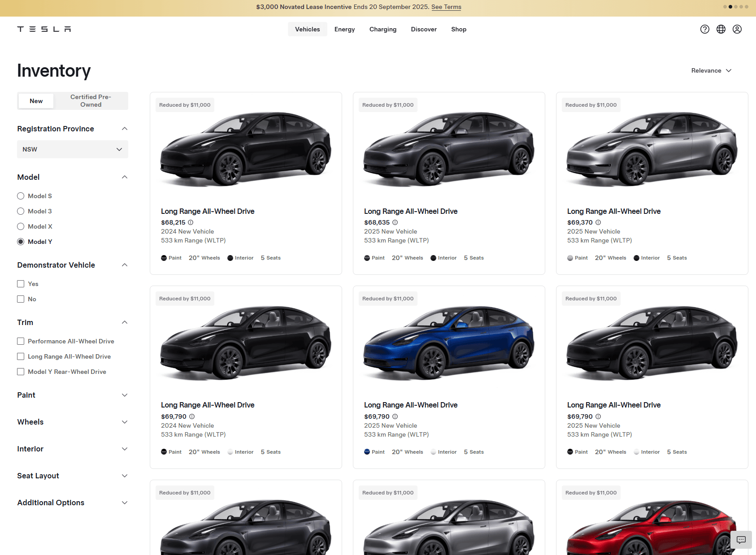Select Model Y radio button

21,242
